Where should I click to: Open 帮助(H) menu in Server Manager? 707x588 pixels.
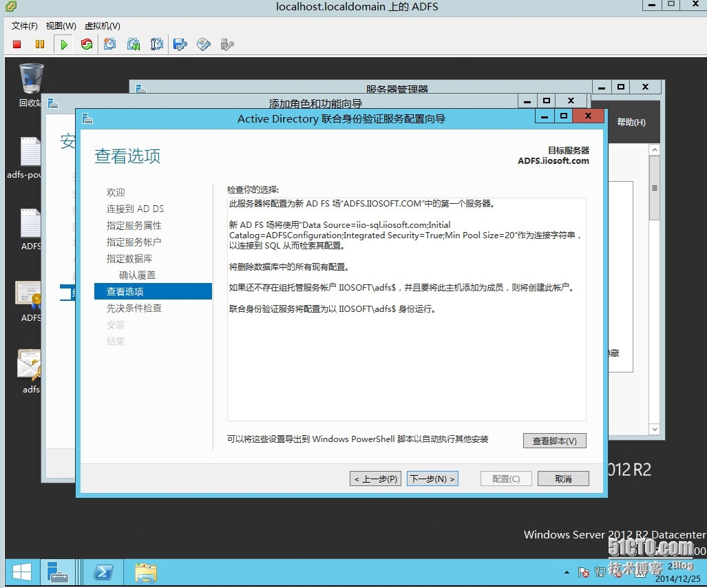[631, 122]
